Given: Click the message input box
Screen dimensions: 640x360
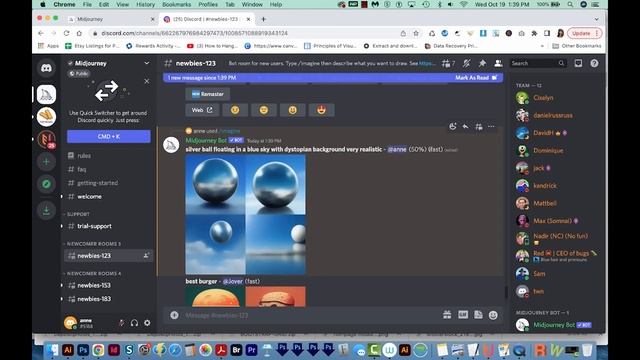Looking at the screenshot, I should [x=310, y=315].
